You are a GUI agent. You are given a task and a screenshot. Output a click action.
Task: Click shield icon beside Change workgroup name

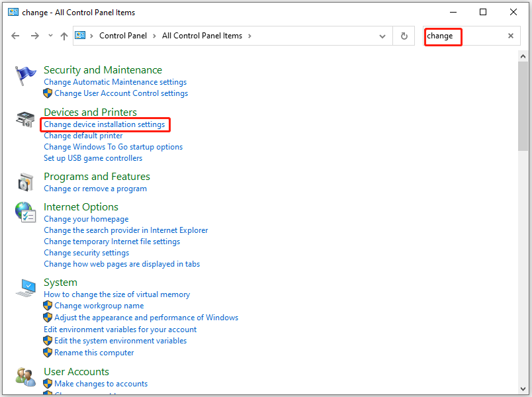[48, 306]
